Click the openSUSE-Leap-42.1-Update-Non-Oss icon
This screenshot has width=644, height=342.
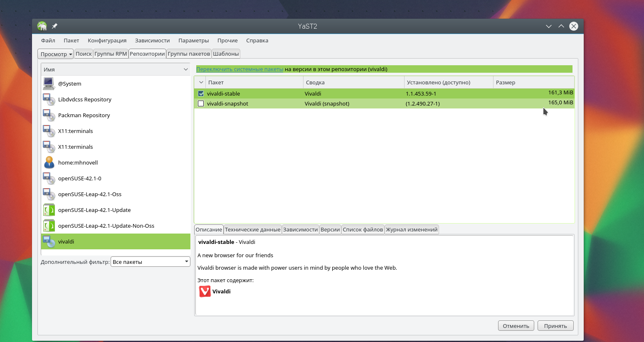pos(49,226)
